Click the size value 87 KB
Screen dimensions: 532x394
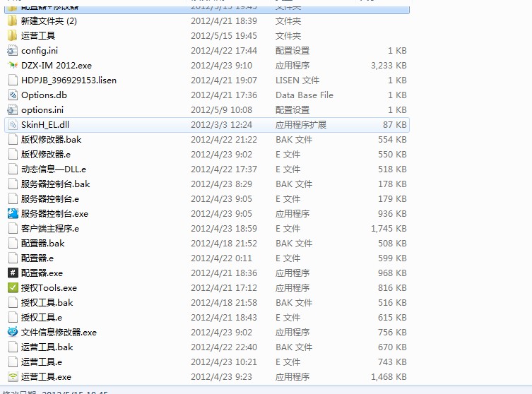pyautogui.click(x=395, y=125)
